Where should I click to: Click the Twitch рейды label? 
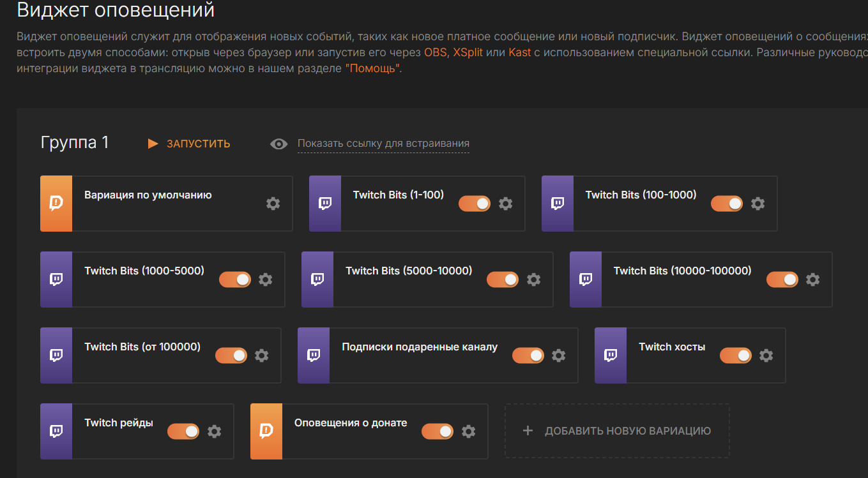tap(119, 423)
